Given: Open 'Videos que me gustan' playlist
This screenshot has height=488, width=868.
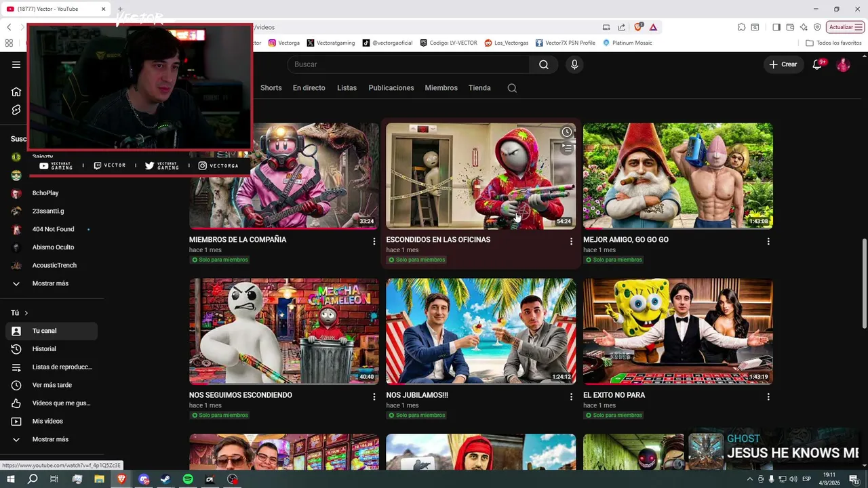Looking at the screenshot, I should 52,403.
